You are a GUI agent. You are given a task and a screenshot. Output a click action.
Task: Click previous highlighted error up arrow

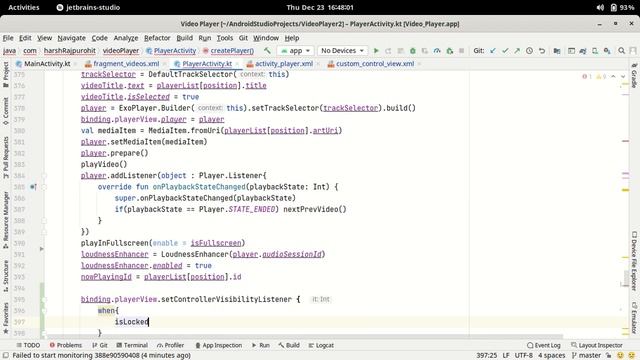(x=613, y=76)
